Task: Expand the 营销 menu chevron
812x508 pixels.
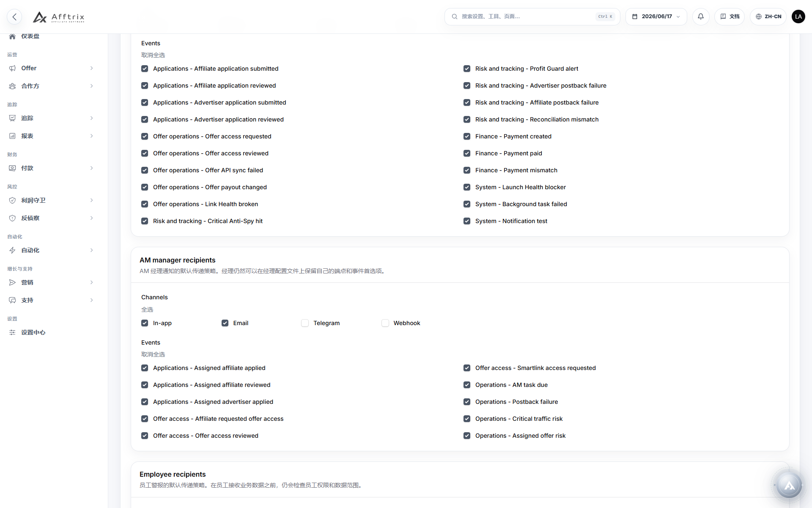Action: (x=92, y=282)
